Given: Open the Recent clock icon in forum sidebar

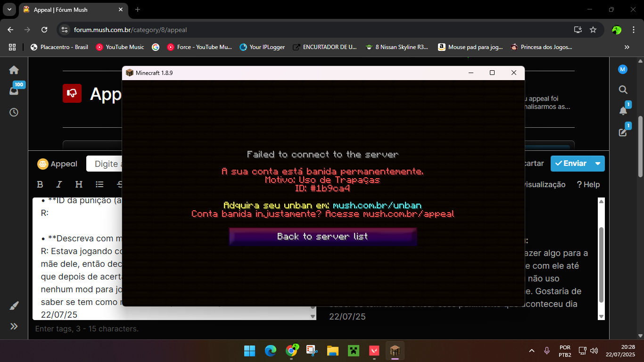Looking at the screenshot, I should click(x=14, y=112).
